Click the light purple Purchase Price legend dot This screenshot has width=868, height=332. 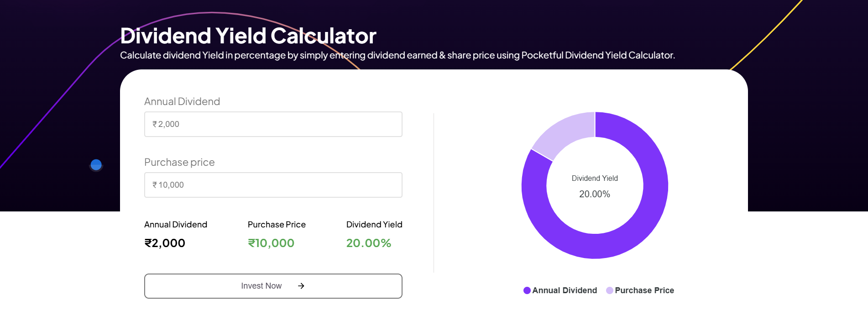[x=609, y=290]
